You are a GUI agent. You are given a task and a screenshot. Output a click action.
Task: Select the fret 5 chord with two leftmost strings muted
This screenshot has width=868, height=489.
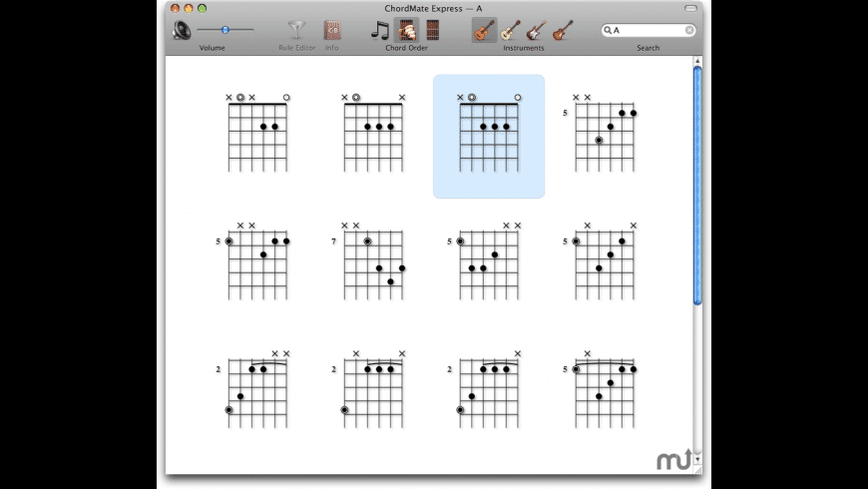pos(600,133)
